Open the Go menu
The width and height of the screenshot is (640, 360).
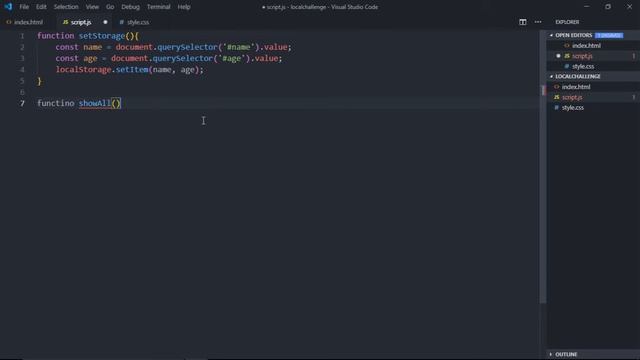pos(110,7)
